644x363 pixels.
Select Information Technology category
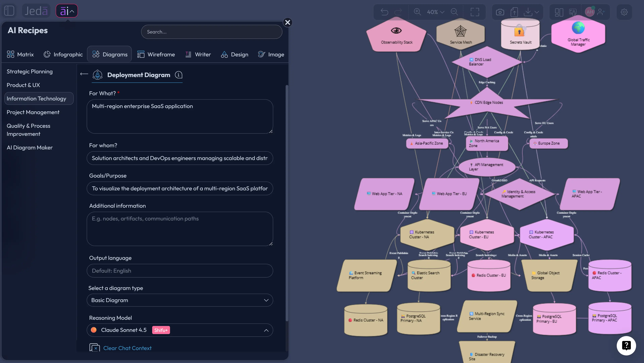[x=39, y=98]
